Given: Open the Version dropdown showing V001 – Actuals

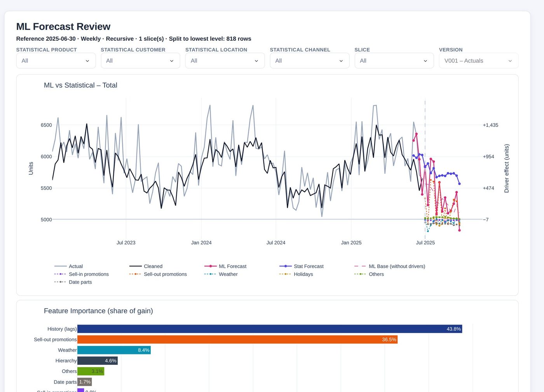Looking at the screenshot, I should point(479,61).
